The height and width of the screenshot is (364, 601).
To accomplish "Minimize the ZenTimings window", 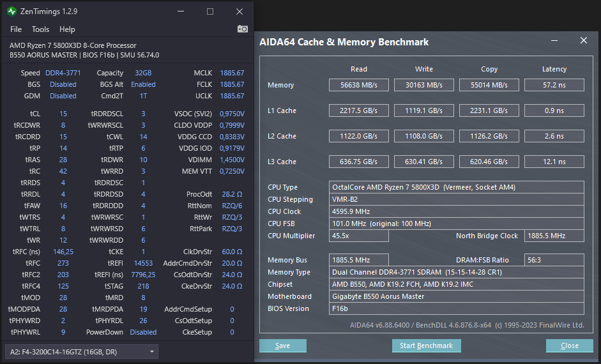I will click(x=181, y=11).
